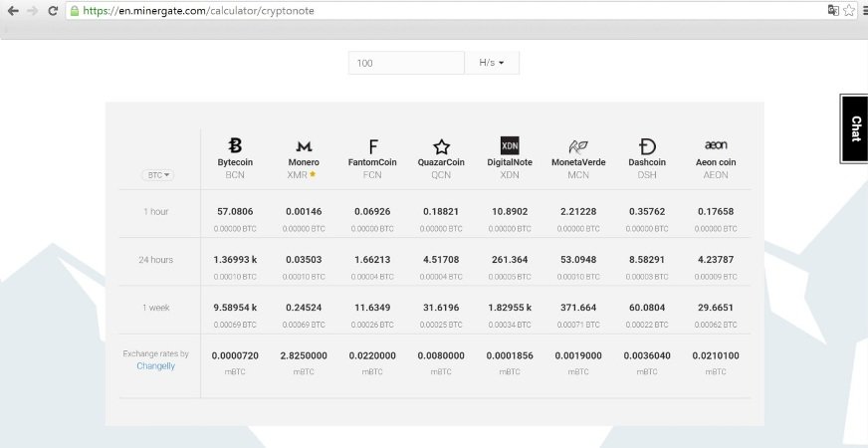Open the Changelly exchange link

coord(155,366)
